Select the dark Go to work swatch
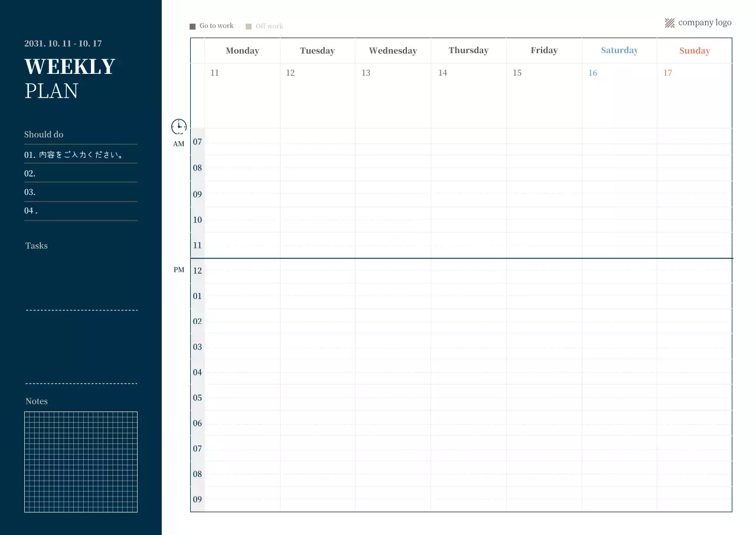Viewport: 756px width, 535px height. (193, 27)
